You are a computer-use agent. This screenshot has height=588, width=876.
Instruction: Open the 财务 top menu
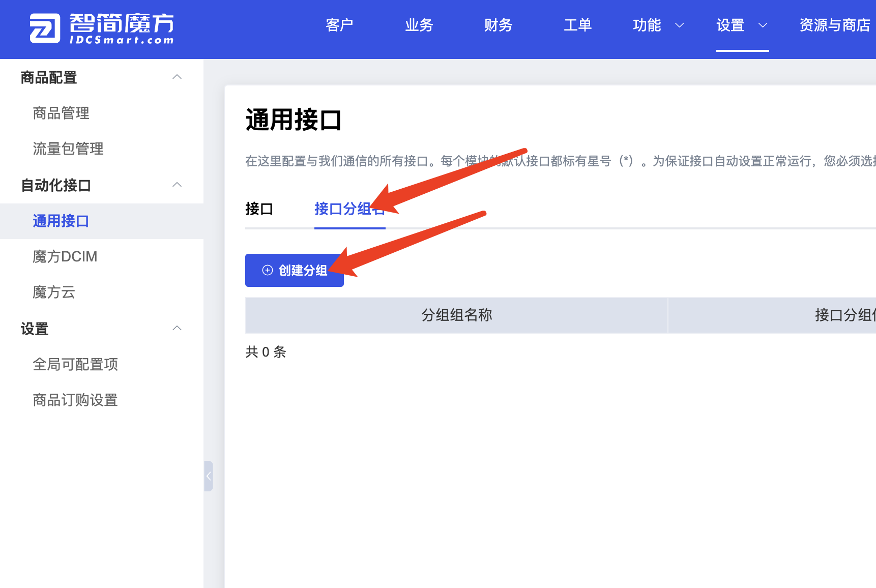tap(498, 25)
